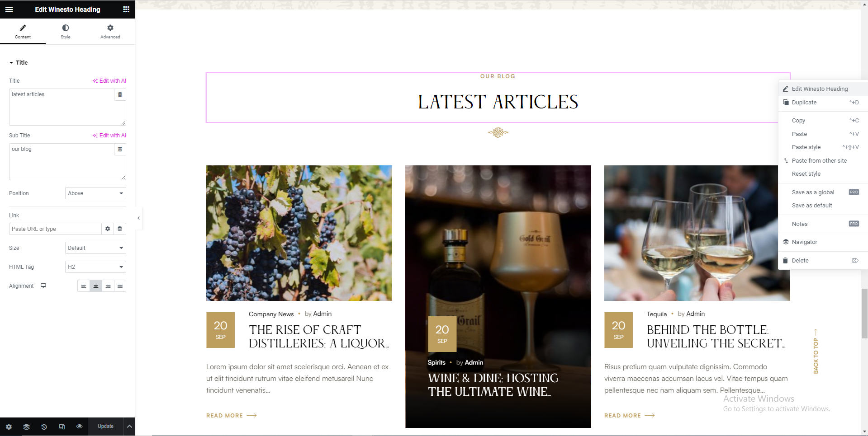Open the Navigator layers icon in the bottom bar
Viewport: 868px width, 436px height.
[x=26, y=427]
